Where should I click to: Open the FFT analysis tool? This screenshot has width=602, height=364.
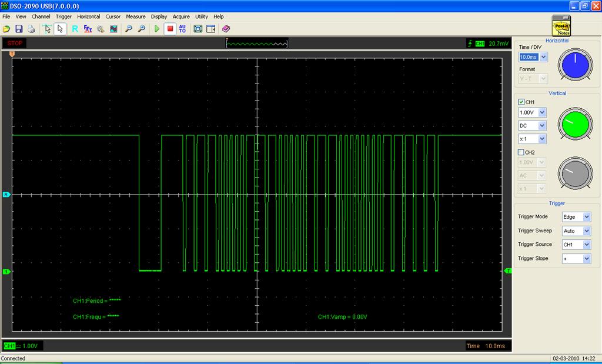pyautogui.click(x=88, y=28)
